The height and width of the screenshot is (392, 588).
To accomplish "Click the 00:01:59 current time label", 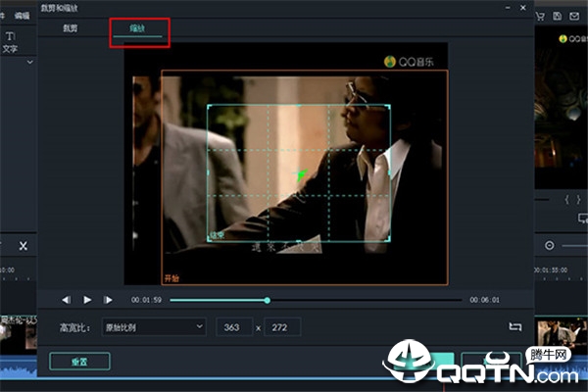I will (146, 300).
